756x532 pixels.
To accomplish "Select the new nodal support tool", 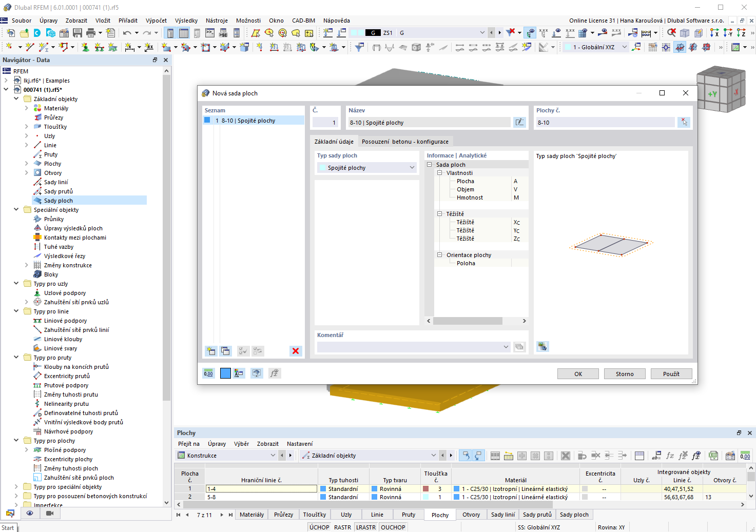I will click(x=85, y=47).
